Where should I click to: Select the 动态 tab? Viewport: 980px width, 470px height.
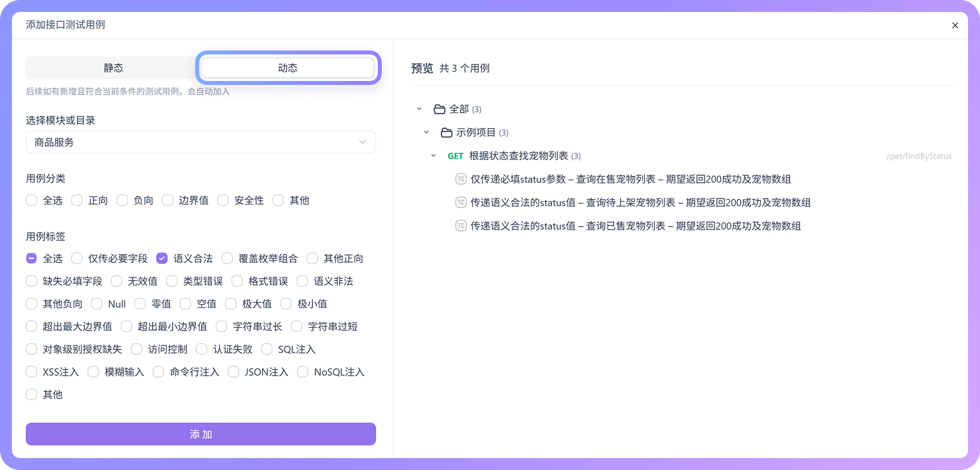pos(287,67)
